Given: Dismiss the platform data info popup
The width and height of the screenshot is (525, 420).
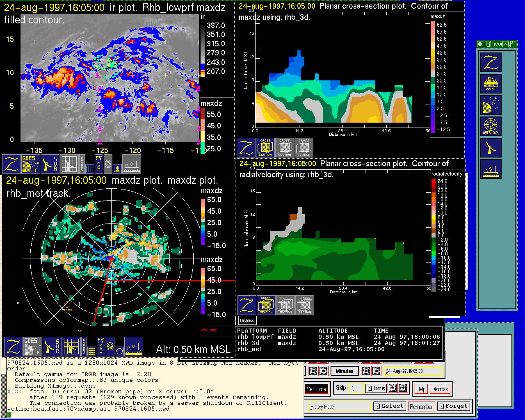Looking at the screenshot, I should coord(247,321).
